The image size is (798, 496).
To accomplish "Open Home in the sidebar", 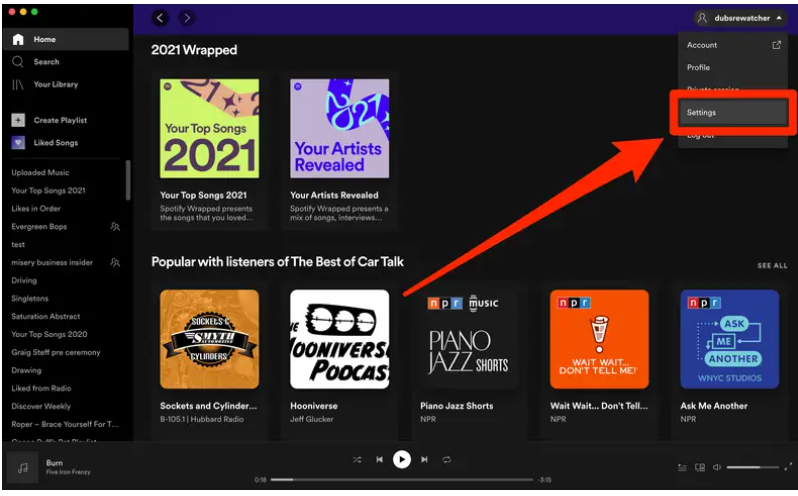I will pyautogui.click(x=66, y=39).
